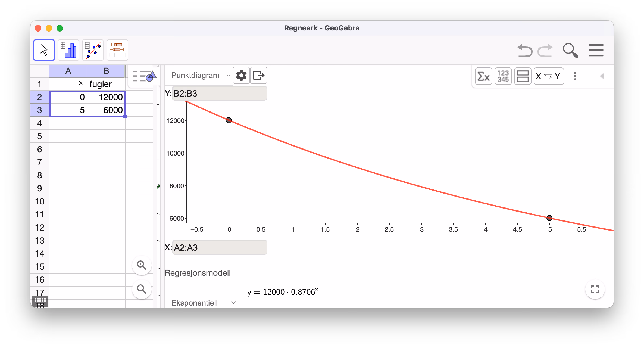Swap the X and Y columns
This screenshot has width=644, height=348.
point(548,76)
